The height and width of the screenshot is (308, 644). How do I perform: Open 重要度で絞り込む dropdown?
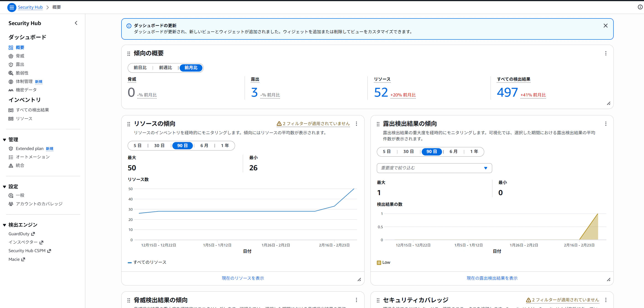[434, 168]
